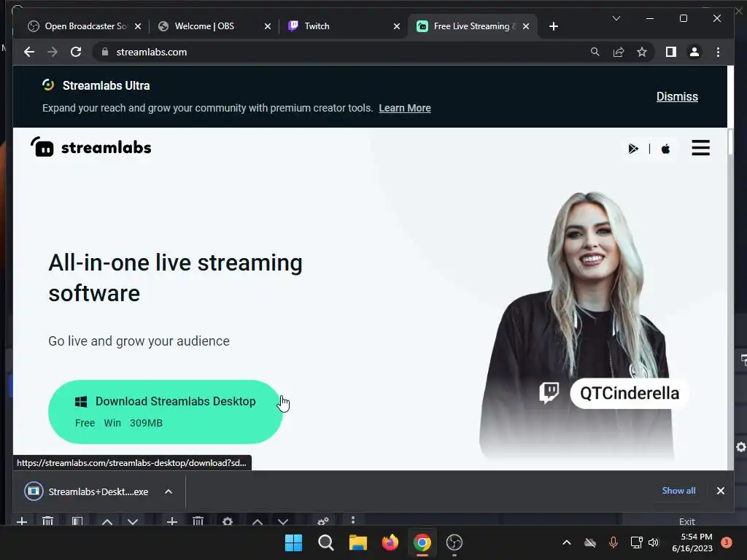Click the address bar padlock icon
Viewport: 747px width, 560px height.
[x=105, y=52]
